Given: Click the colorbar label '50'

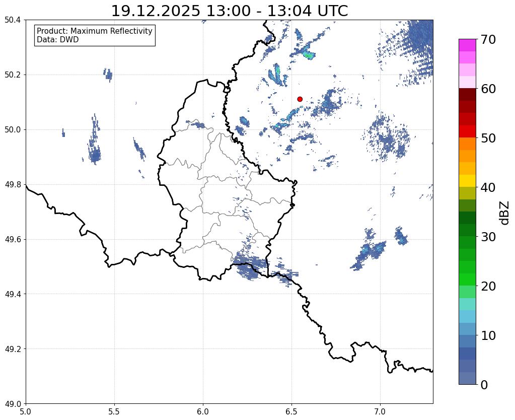Looking at the screenshot, I should pos(488,138).
